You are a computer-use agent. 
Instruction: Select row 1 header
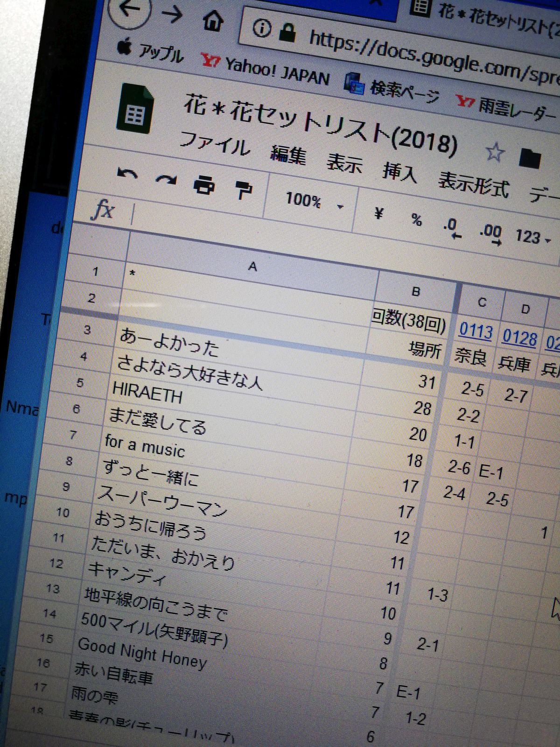click(96, 271)
